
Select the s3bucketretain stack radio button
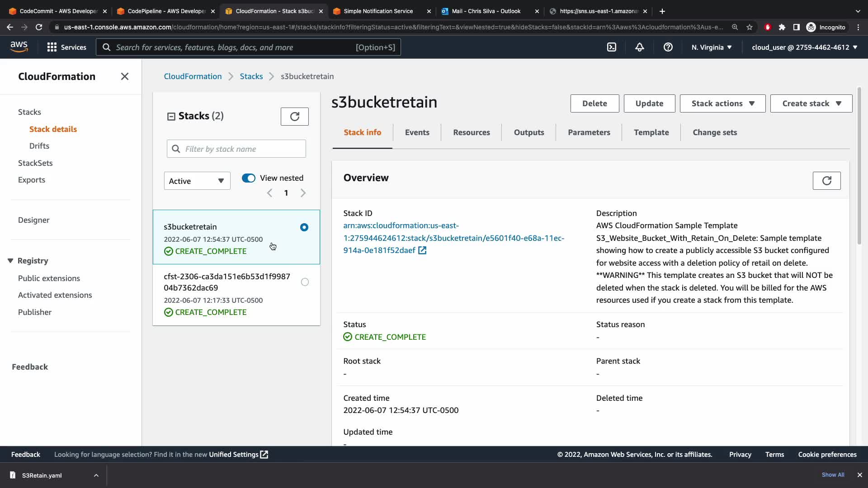[304, 227]
